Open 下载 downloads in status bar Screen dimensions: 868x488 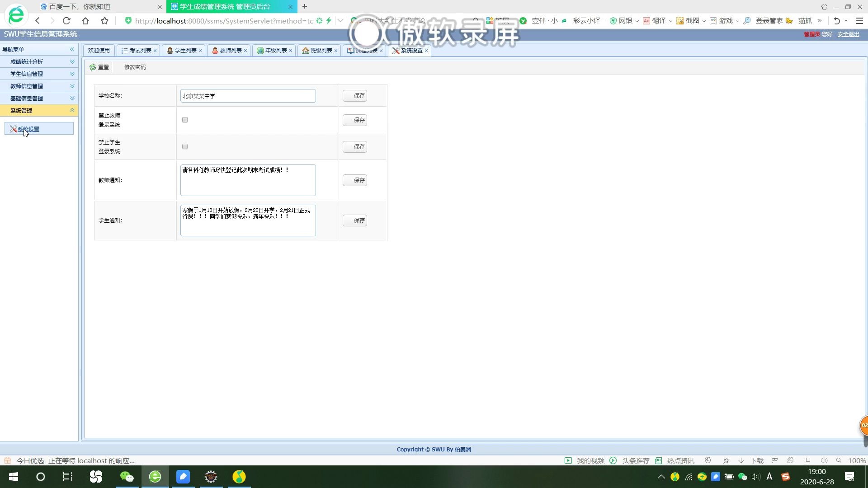(751, 460)
